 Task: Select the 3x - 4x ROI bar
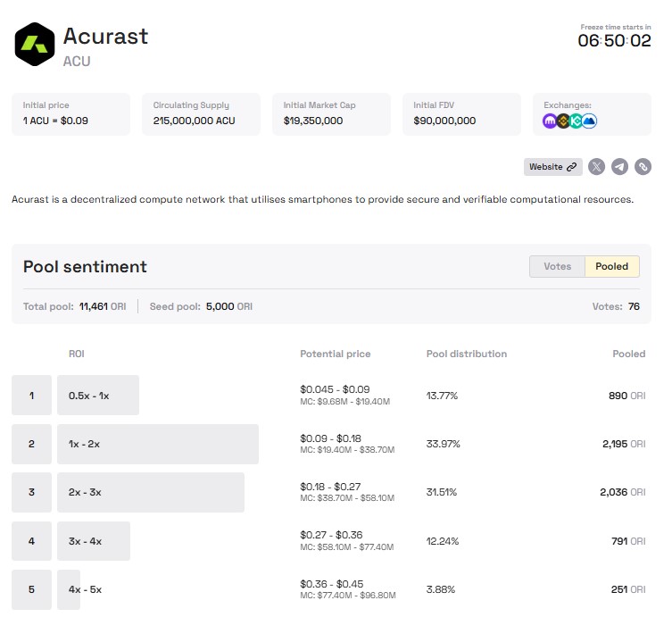(94, 541)
